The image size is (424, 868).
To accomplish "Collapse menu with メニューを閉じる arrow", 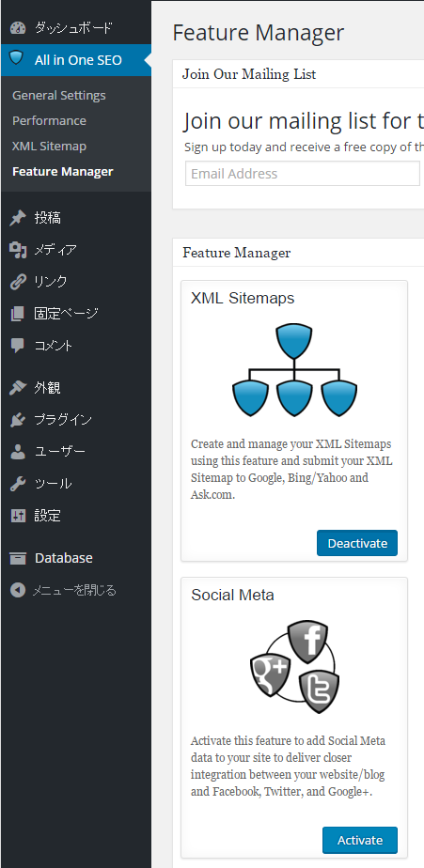I will pos(18,590).
